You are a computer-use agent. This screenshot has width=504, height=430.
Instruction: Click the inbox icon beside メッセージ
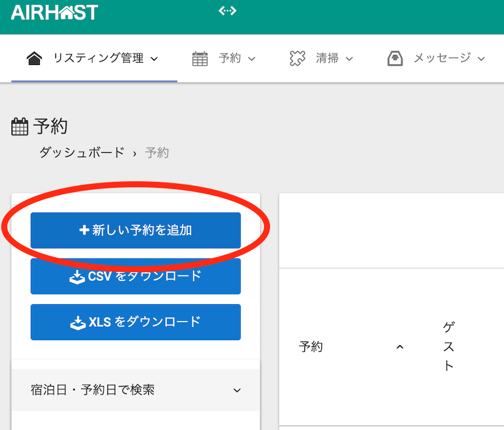395,58
